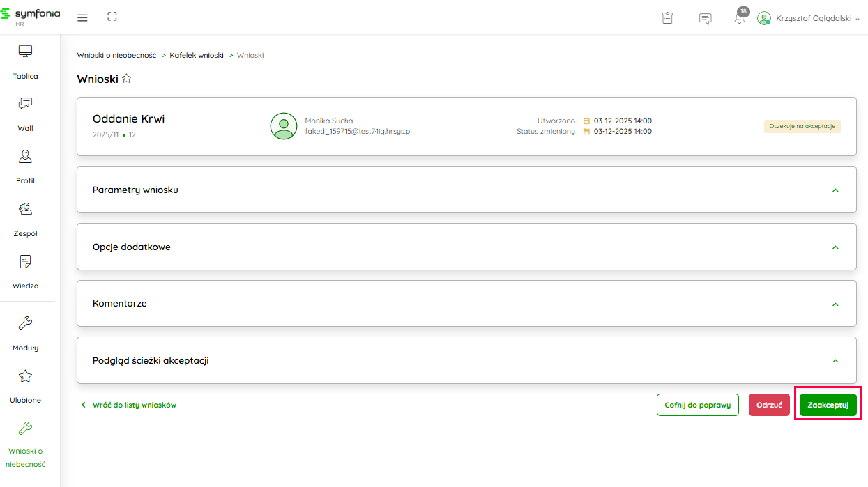The height and width of the screenshot is (487, 868).
Task: Toggle fullscreen mode icon
Action: point(112,17)
